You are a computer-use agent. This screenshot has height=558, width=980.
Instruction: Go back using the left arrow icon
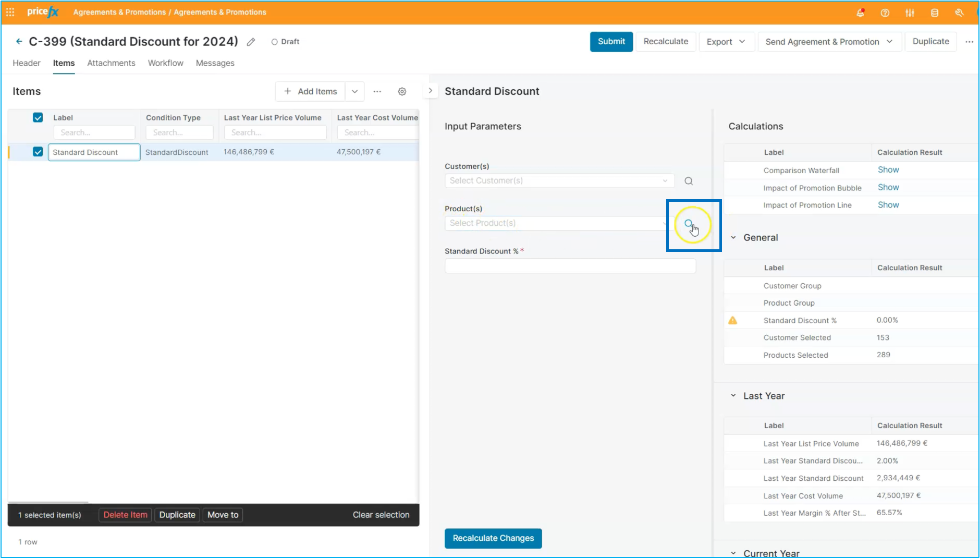19,41
